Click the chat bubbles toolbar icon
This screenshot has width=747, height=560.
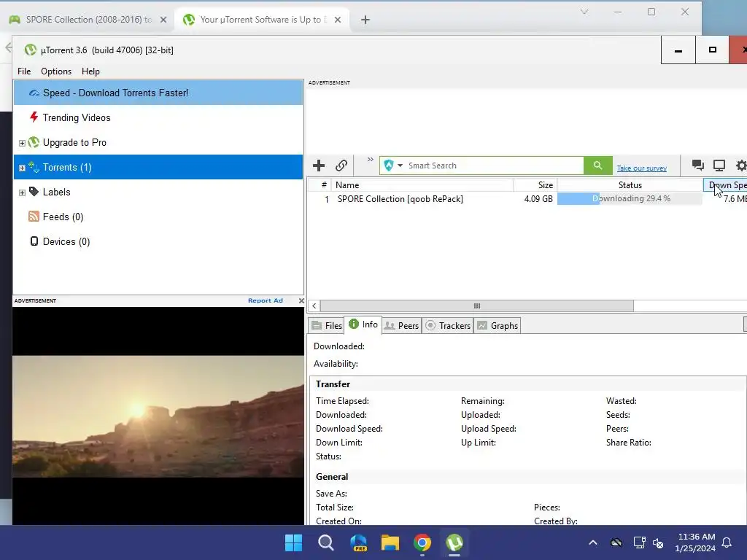tap(698, 166)
